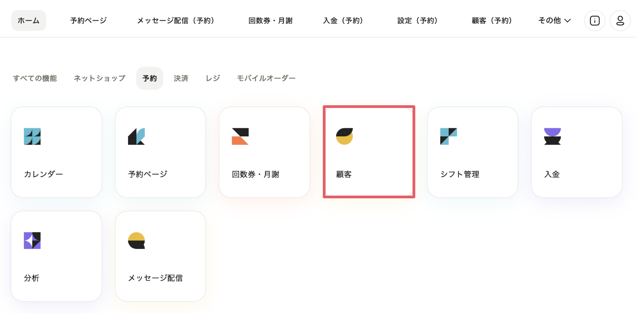Switch to the モバイルオーダー filter tab
Image resolution: width=644 pixels, height=323 pixels.
[266, 79]
